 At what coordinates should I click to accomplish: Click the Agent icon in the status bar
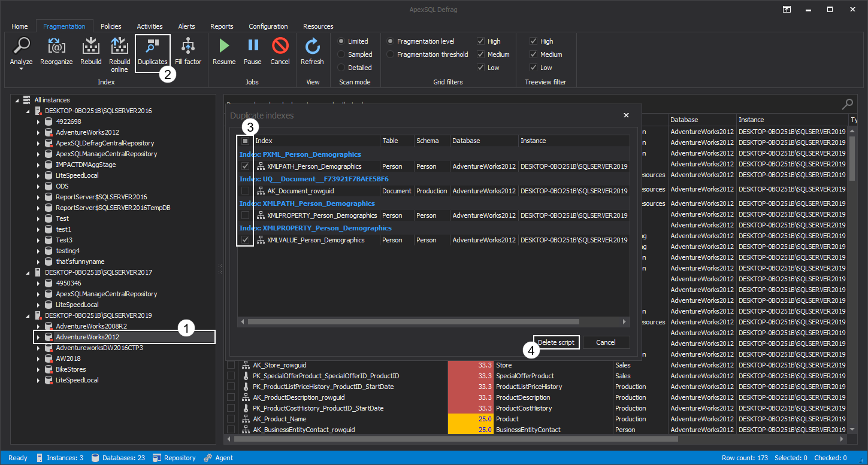pyautogui.click(x=210, y=457)
